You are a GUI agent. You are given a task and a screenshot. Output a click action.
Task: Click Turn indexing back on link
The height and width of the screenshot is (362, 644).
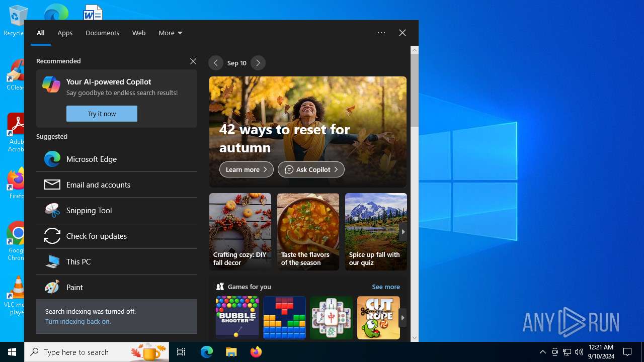coord(78,321)
